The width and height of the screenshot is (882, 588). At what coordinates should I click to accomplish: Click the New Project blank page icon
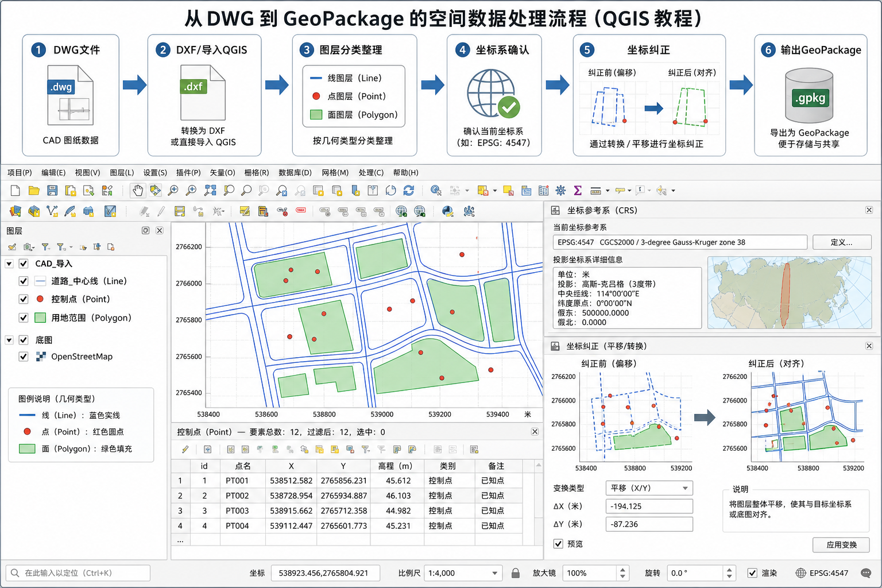pyautogui.click(x=16, y=191)
